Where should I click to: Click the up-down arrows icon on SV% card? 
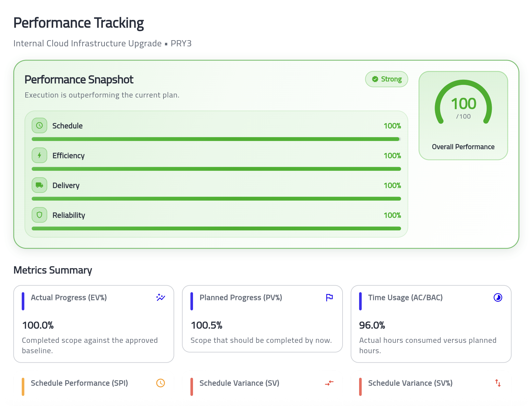point(498,383)
